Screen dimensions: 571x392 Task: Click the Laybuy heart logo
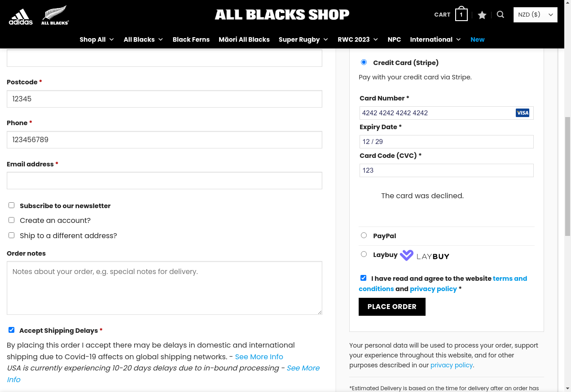point(407,255)
